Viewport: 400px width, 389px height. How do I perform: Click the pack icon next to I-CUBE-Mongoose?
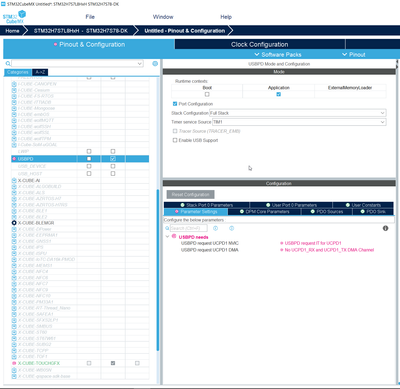pos(14,108)
